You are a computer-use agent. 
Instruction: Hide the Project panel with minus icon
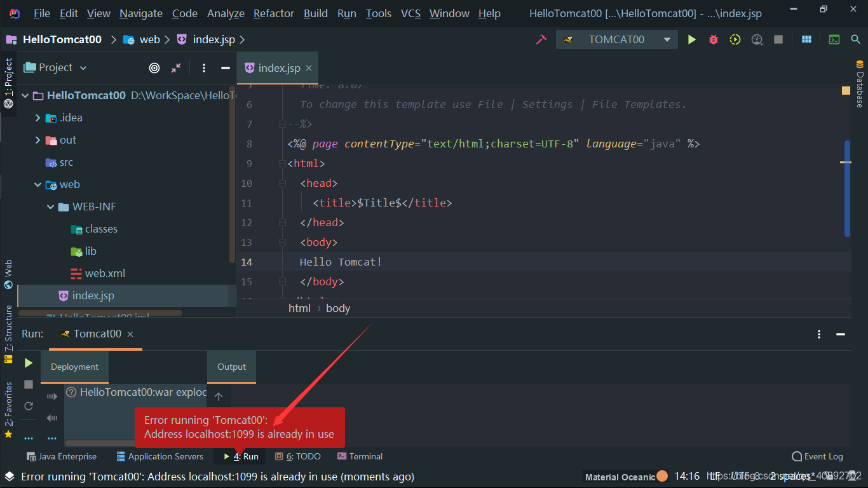click(x=225, y=68)
